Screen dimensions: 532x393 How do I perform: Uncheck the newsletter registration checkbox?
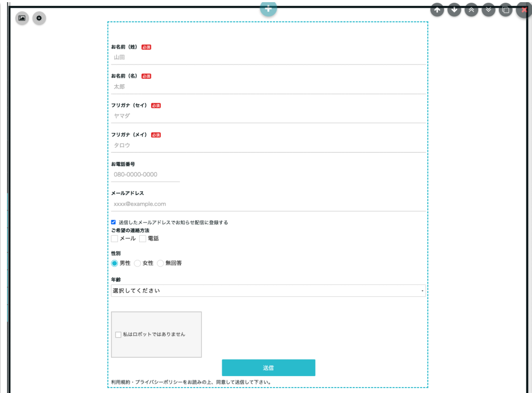tap(114, 222)
